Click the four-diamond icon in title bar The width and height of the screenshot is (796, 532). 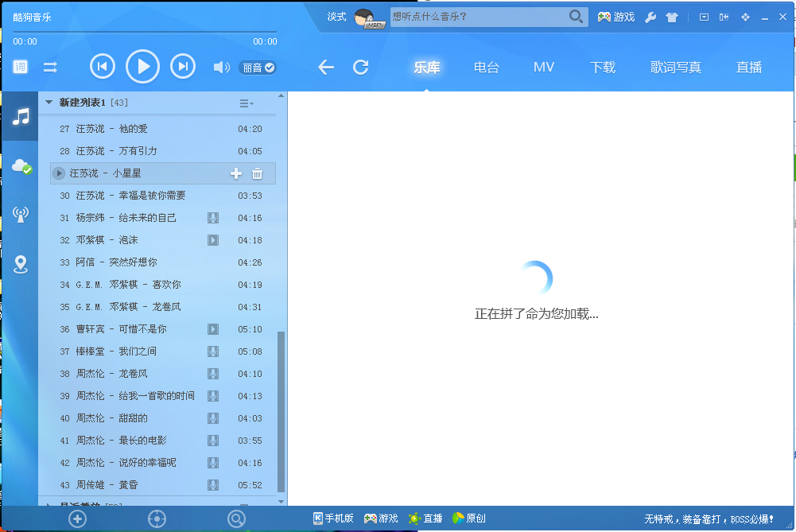coord(745,17)
